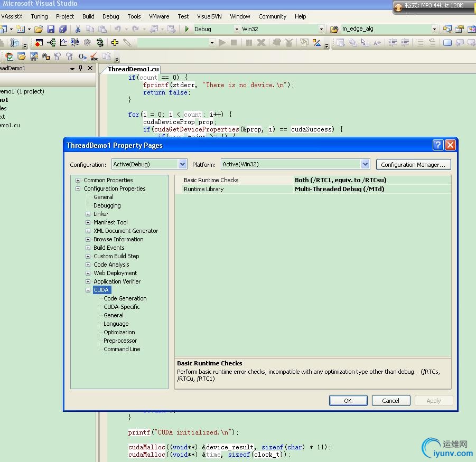
Task: Click the Save floppy disk icon
Action: (x=51, y=29)
